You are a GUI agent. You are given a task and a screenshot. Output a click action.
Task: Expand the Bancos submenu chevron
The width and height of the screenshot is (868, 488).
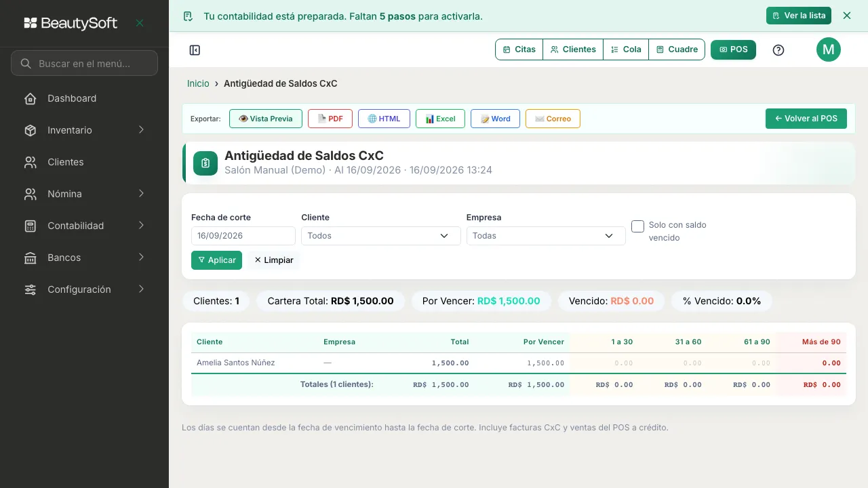(141, 258)
